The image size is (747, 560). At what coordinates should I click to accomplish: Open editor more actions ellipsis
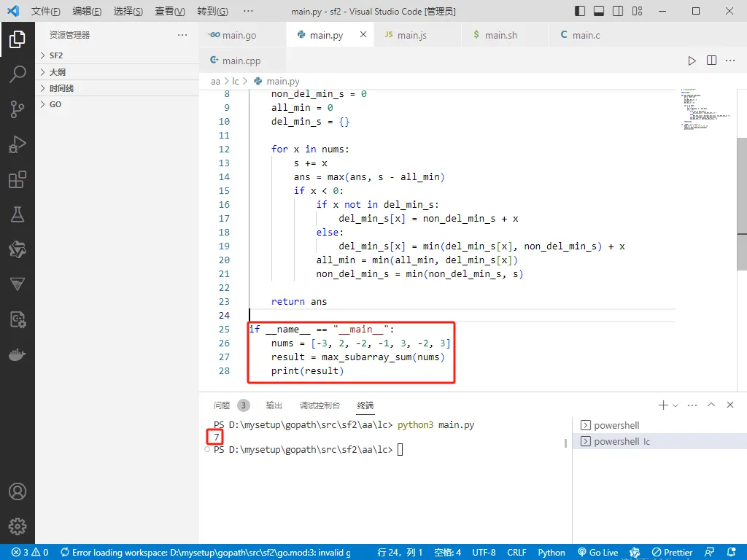tap(730, 61)
